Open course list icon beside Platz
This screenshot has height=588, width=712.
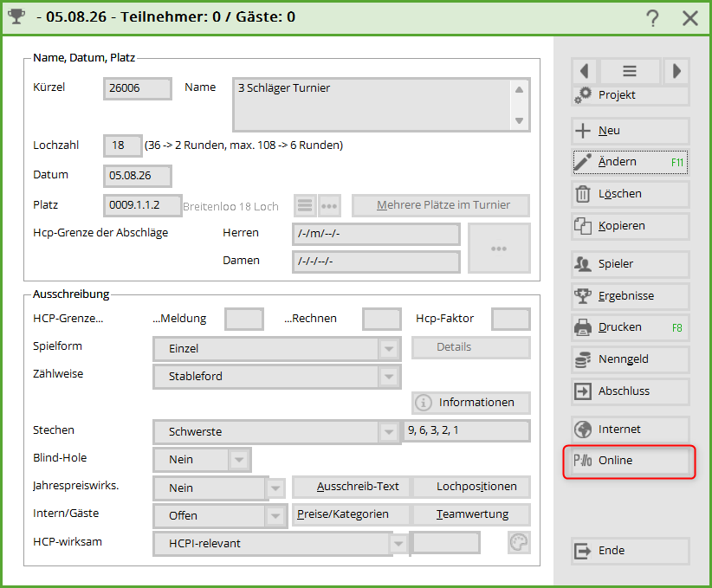(x=305, y=206)
